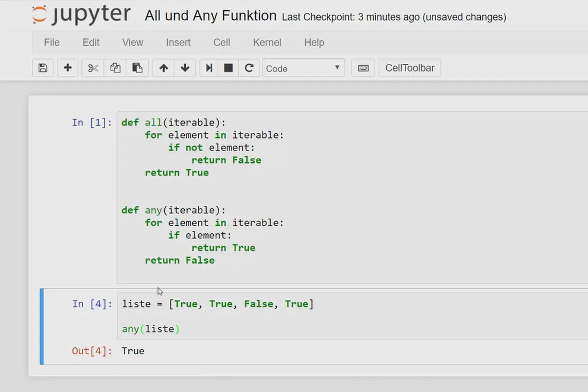This screenshot has width=588, height=392.
Task: Click into the liste any code cell
Action: 352,316
